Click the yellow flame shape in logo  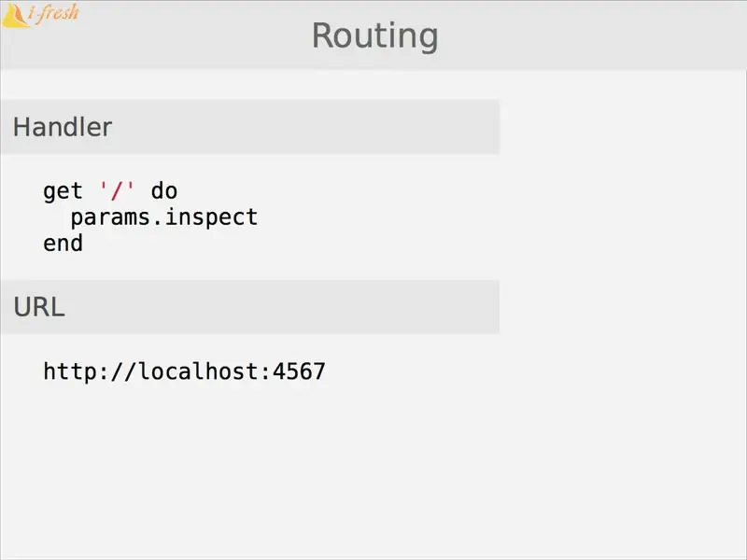[15, 15]
